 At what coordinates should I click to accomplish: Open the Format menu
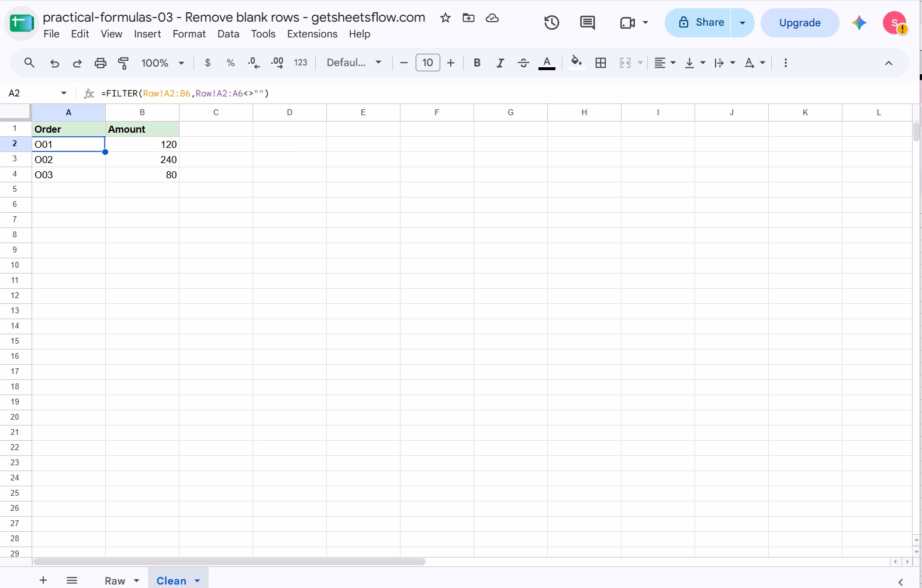tap(189, 34)
